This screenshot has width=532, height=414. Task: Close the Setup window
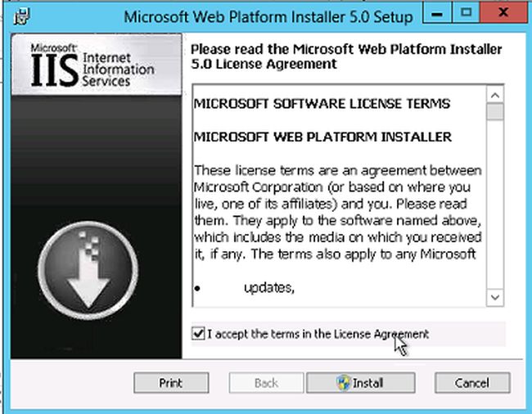(503, 13)
